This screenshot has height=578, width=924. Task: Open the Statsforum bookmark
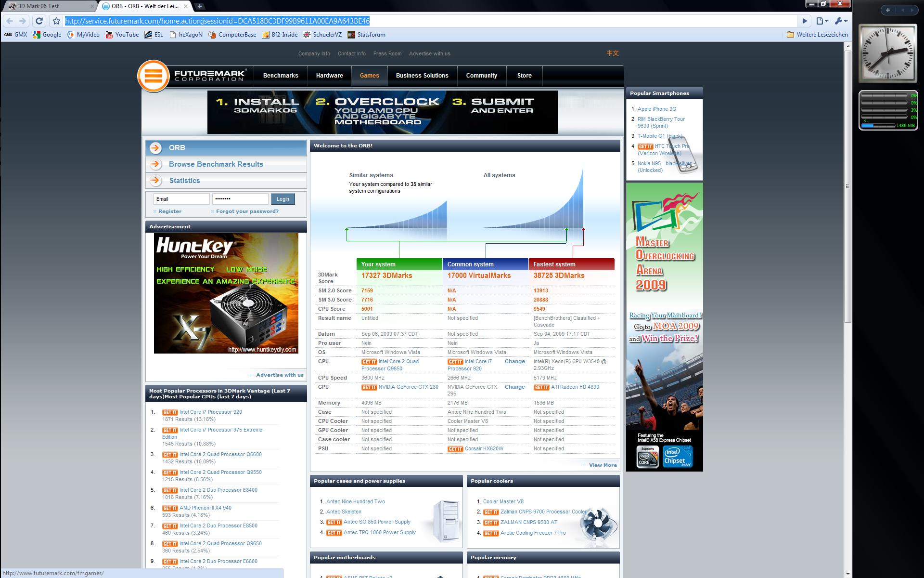366,35
